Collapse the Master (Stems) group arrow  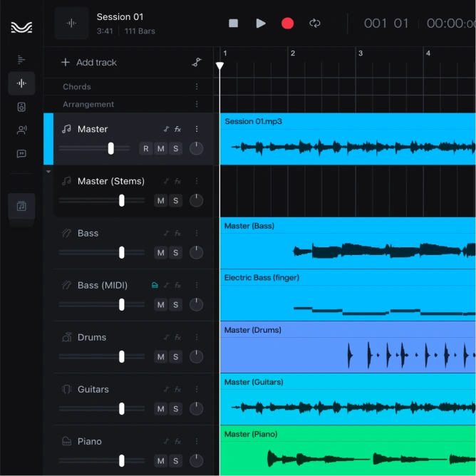(x=48, y=172)
